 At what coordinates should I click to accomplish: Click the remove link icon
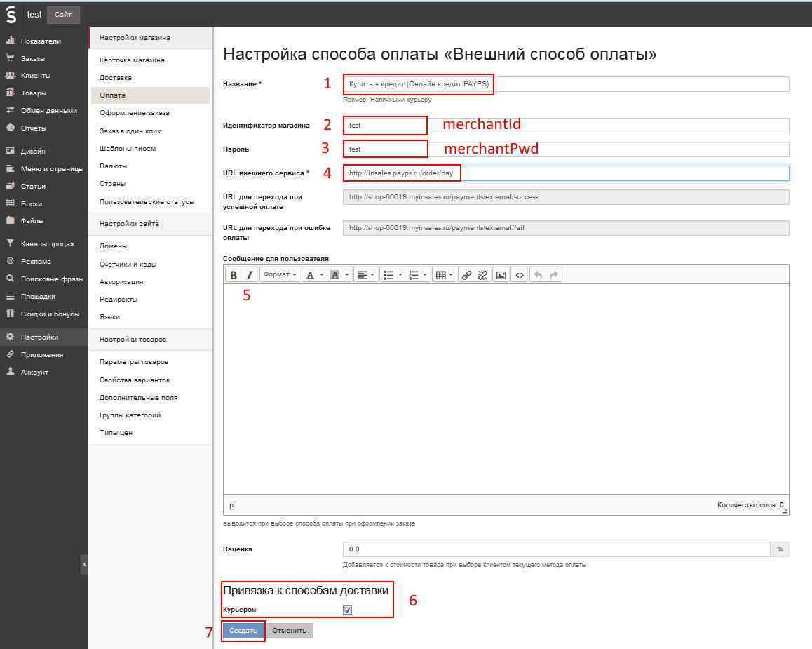482,275
